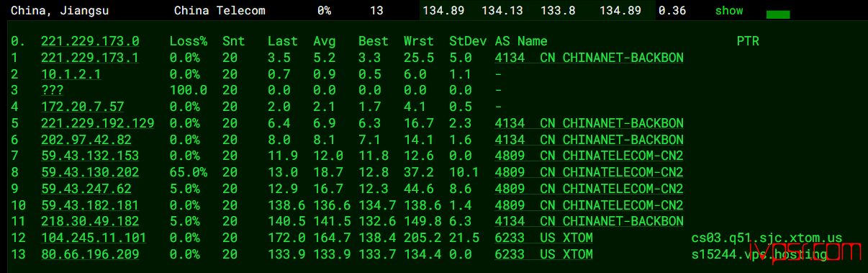The image size is (868, 273).
Task: Open IP link 221.229.173.0
Action: point(90,41)
